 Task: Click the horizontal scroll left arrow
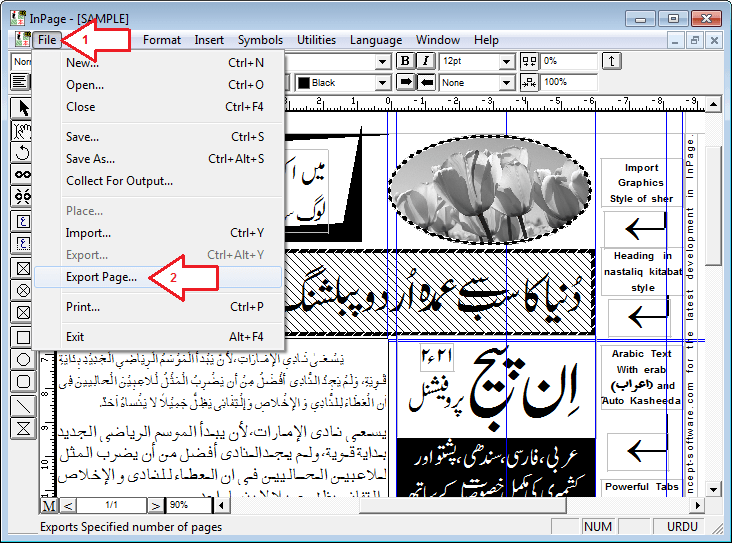tap(221, 505)
